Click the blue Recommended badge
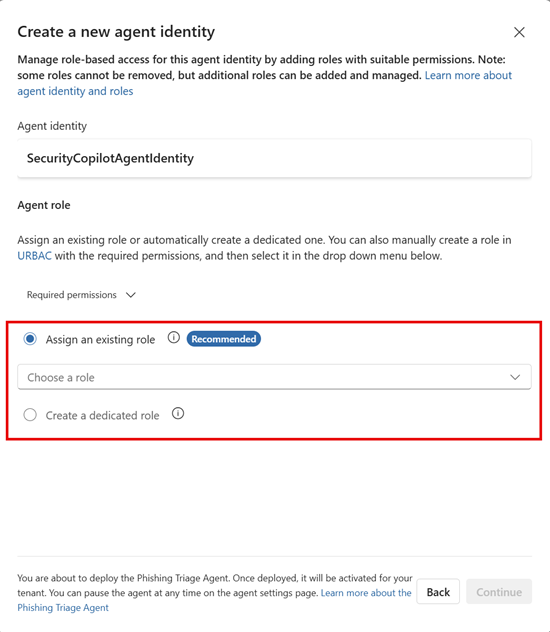The width and height of the screenshot is (550, 632). [x=224, y=339]
